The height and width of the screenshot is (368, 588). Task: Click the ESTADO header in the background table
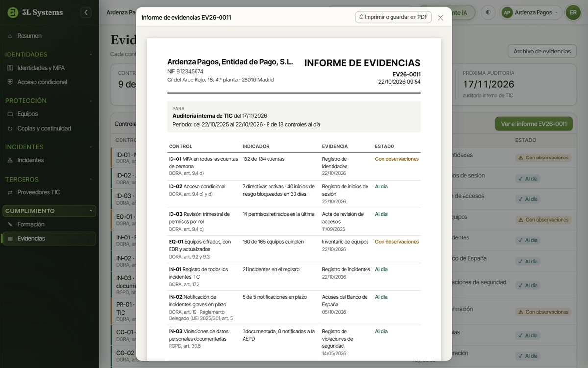tap(526, 140)
